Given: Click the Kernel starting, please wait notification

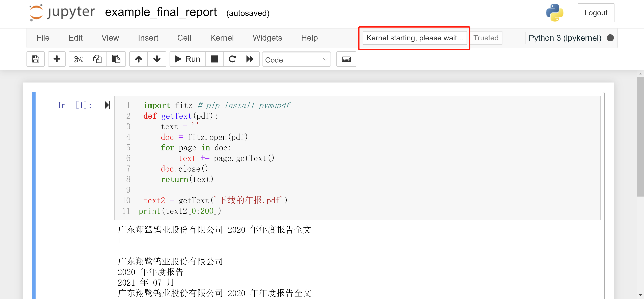Looking at the screenshot, I should pos(415,38).
